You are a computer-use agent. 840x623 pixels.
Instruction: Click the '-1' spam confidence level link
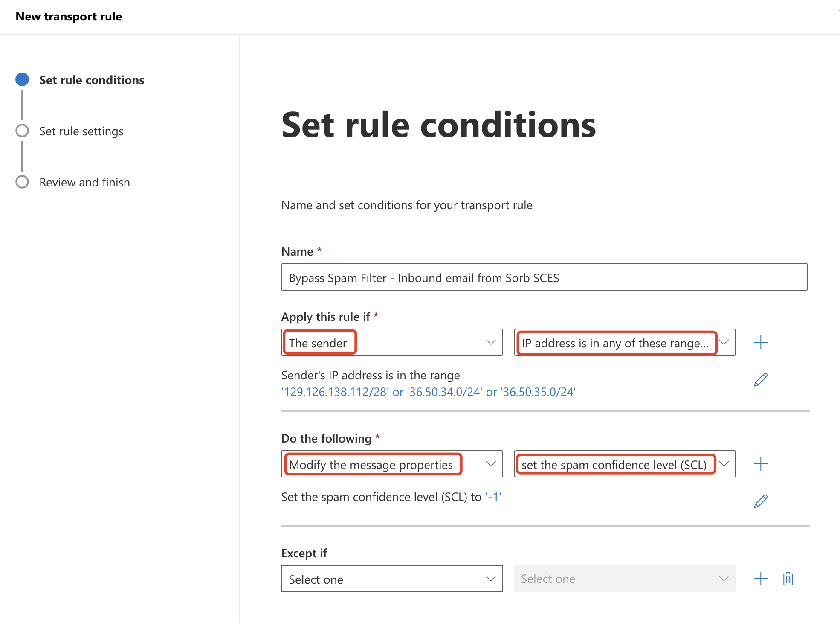[x=494, y=497]
